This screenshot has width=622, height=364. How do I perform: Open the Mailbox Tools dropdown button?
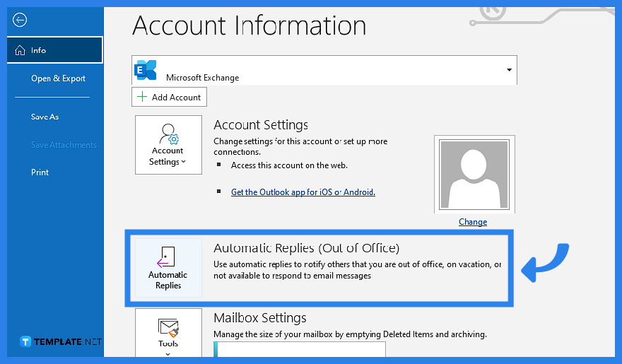click(168, 333)
